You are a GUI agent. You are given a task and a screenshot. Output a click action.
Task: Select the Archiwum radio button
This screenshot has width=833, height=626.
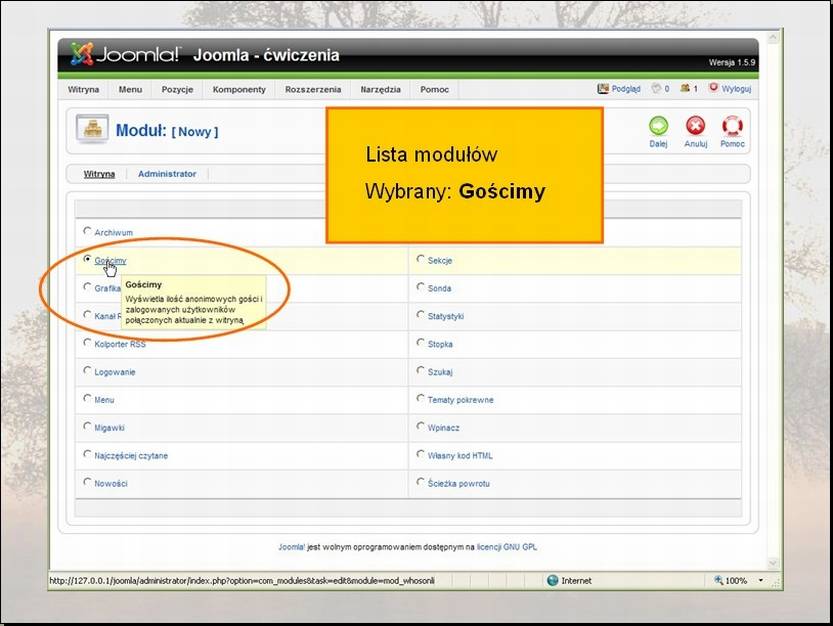click(87, 231)
